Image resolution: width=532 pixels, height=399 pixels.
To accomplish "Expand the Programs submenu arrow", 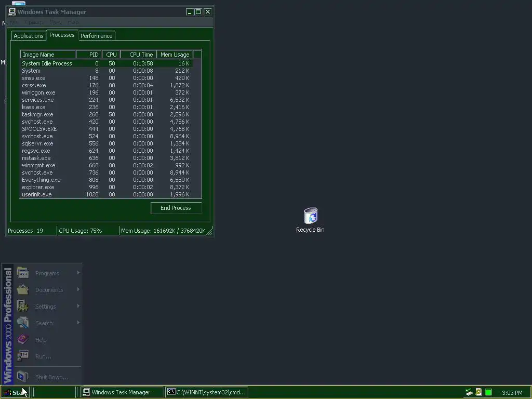I will point(78,273).
